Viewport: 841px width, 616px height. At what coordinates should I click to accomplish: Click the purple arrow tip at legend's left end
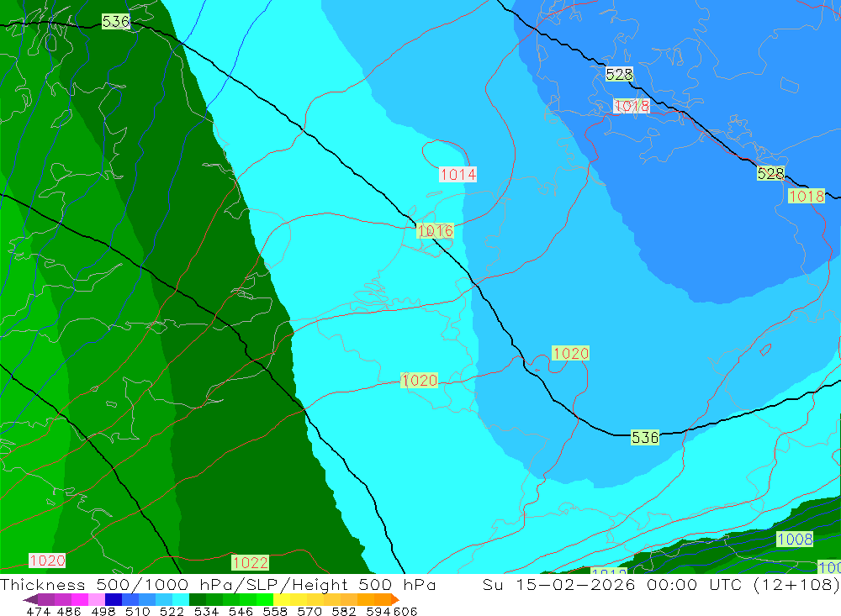tap(30, 599)
